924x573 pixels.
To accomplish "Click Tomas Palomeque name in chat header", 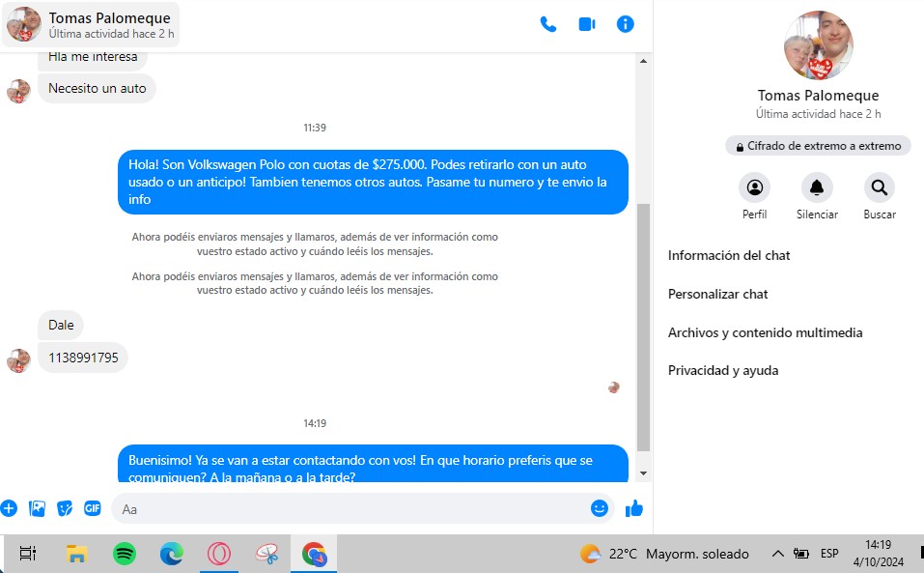I will (x=110, y=18).
